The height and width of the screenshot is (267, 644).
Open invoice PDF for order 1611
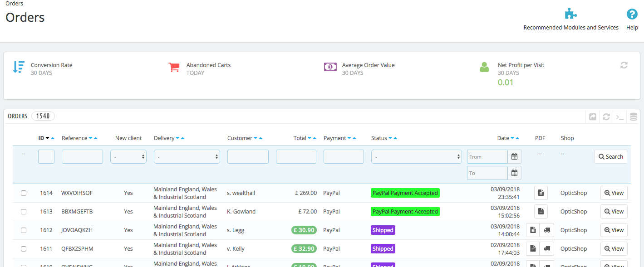tap(533, 249)
